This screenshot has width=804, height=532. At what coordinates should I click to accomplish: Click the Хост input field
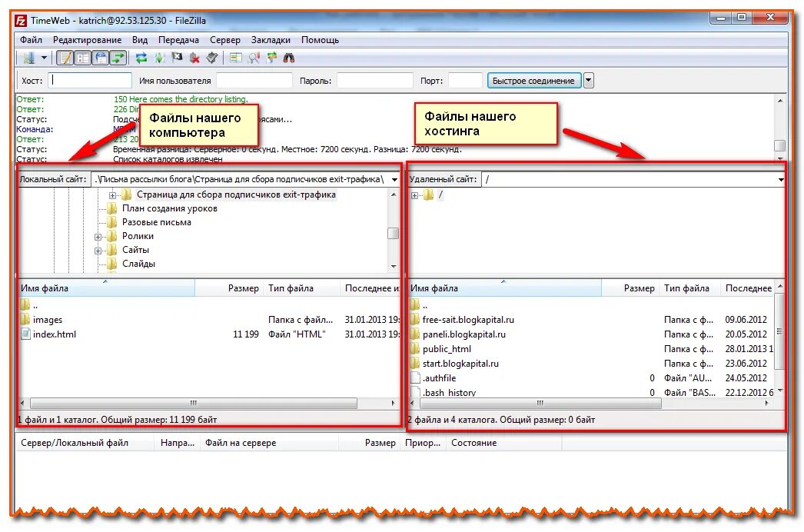[x=90, y=81]
